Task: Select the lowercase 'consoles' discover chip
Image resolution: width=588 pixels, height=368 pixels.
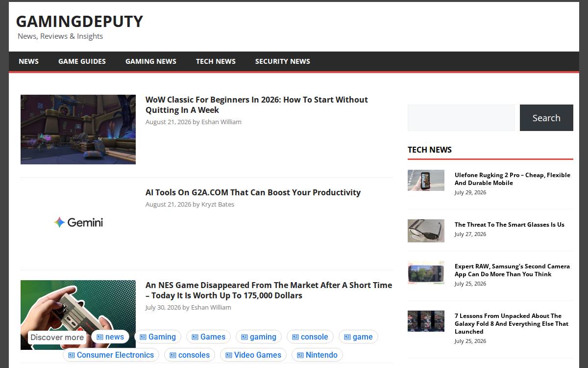Action: pos(190,355)
